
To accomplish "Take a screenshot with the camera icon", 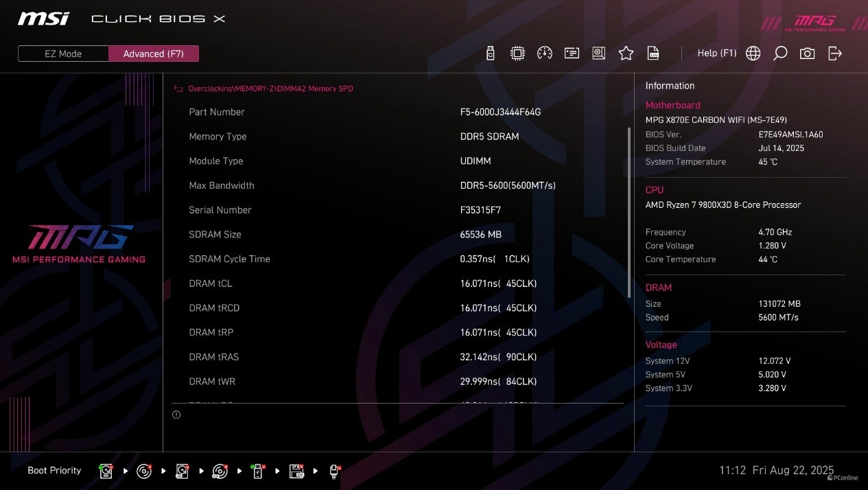I will (807, 53).
